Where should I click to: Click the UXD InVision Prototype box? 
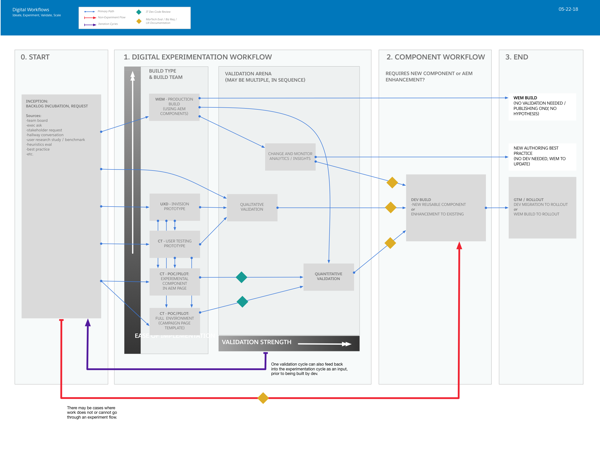174,207
